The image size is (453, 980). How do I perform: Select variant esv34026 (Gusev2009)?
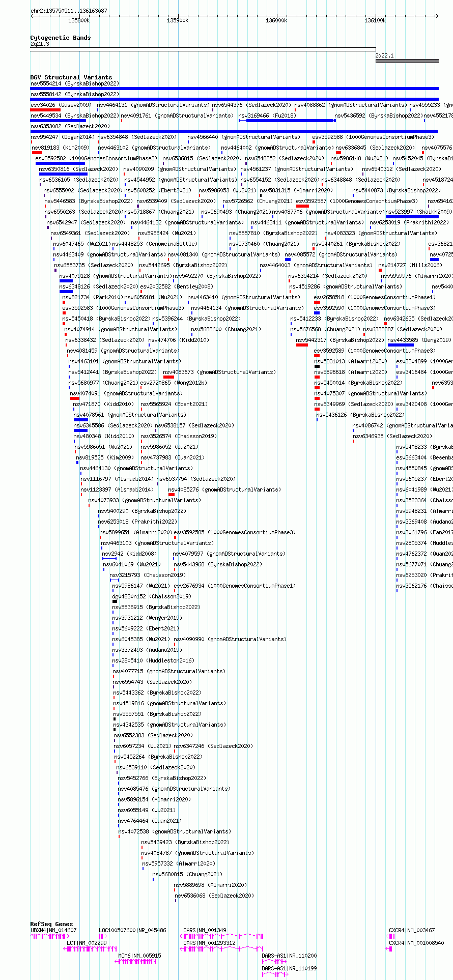[45, 110]
